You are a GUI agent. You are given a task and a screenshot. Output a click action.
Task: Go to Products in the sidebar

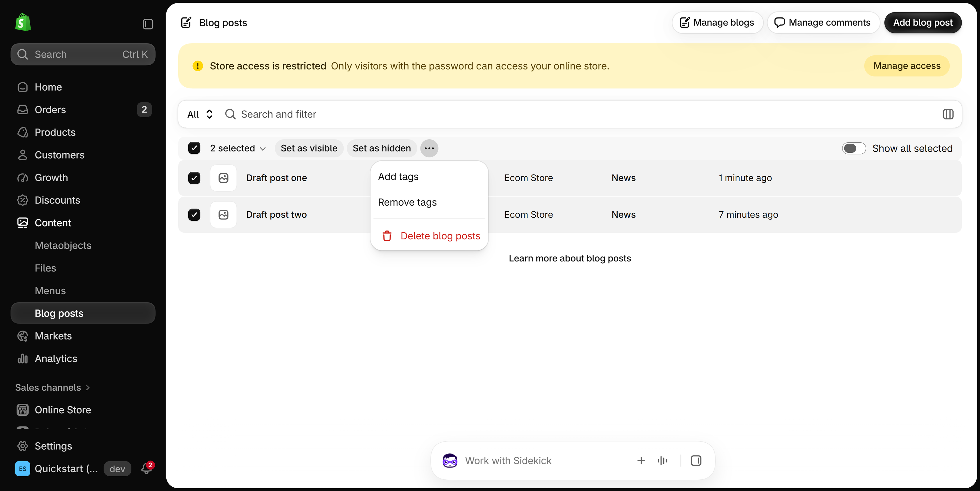(83, 132)
